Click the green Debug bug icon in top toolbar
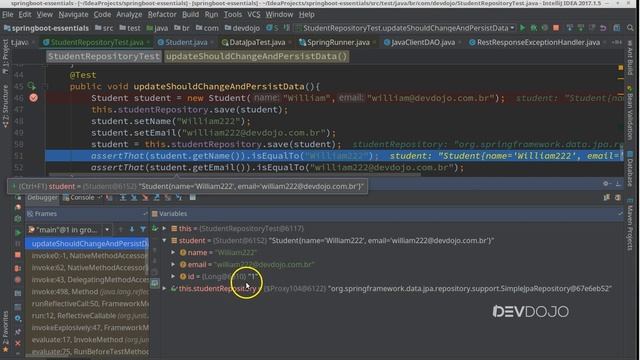The image size is (640, 360). coord(533,28)
